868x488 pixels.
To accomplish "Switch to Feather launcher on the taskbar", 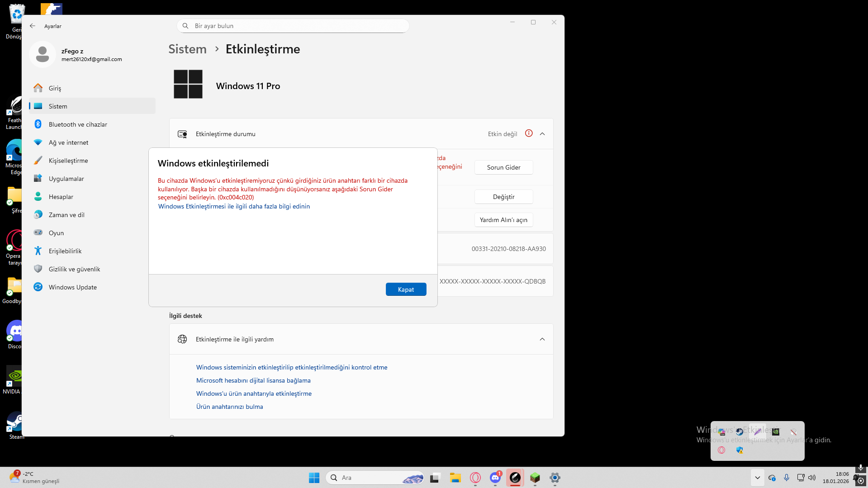I will click(515, 478).
